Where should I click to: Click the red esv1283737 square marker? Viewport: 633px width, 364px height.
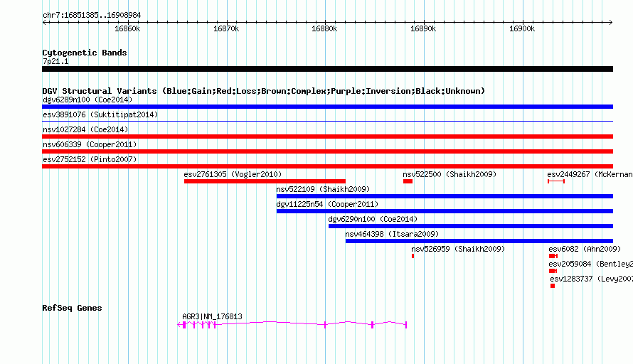553,286
